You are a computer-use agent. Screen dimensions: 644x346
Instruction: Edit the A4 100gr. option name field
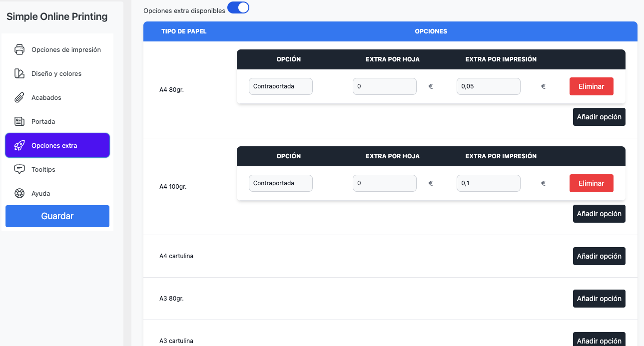(281, 183)
